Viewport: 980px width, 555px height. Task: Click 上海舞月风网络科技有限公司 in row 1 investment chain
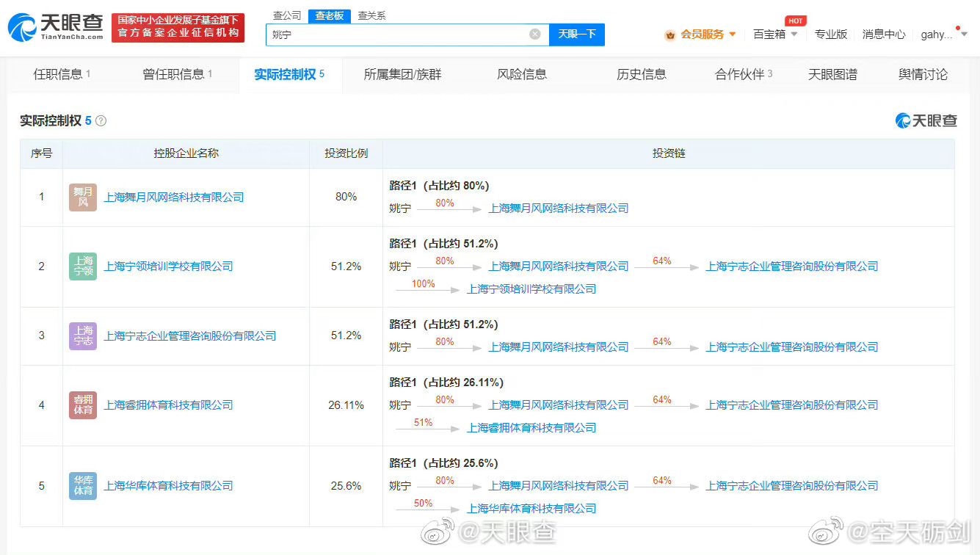pyautogui.click(x=559, y=208)
